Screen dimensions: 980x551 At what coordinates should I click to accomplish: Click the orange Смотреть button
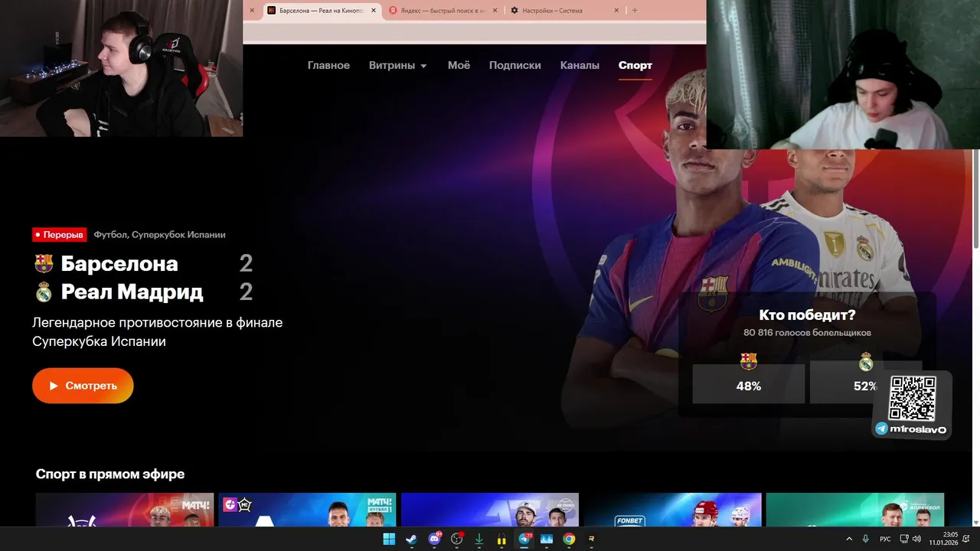click(x=83, y=386)
